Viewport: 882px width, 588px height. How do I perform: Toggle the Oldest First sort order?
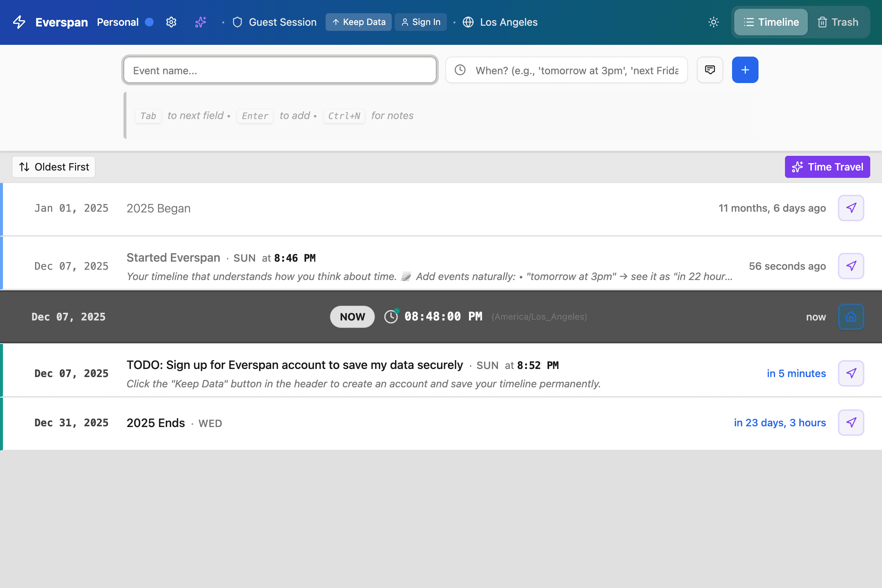coord(53,166)
